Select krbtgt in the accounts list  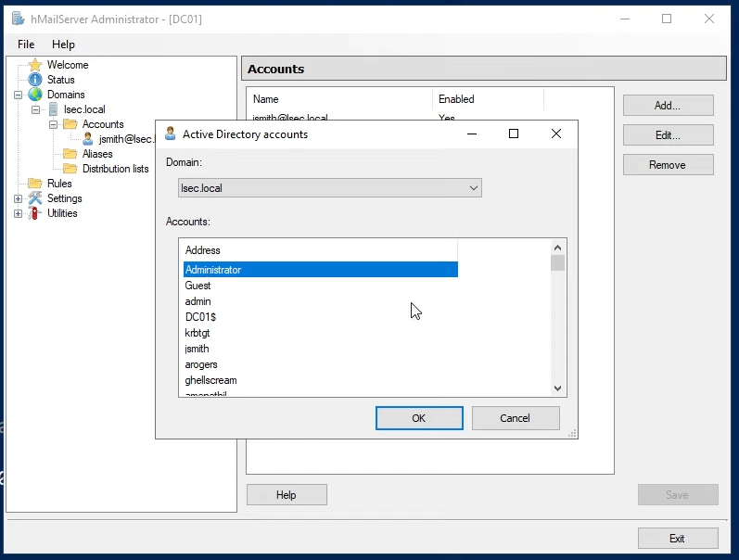[x=321, y=333]
